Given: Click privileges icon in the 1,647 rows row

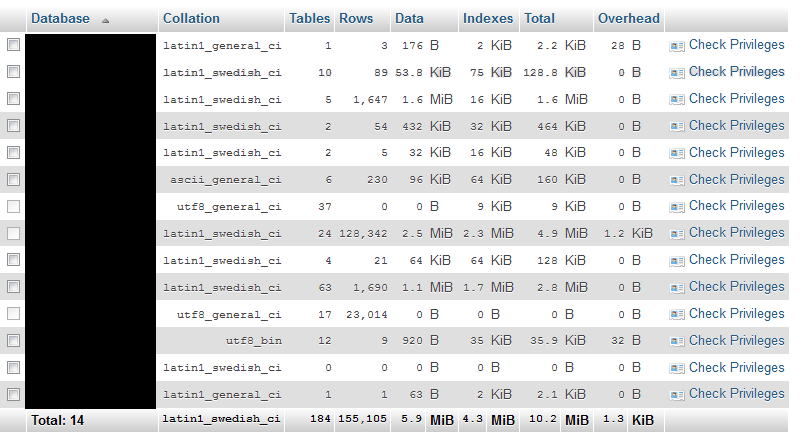Looking at the screenshot, I should (677, 100).
